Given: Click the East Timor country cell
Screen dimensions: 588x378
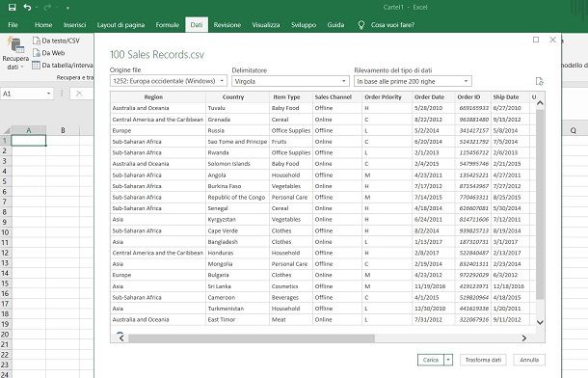Looking at the screenshot, I should point(237,320).
